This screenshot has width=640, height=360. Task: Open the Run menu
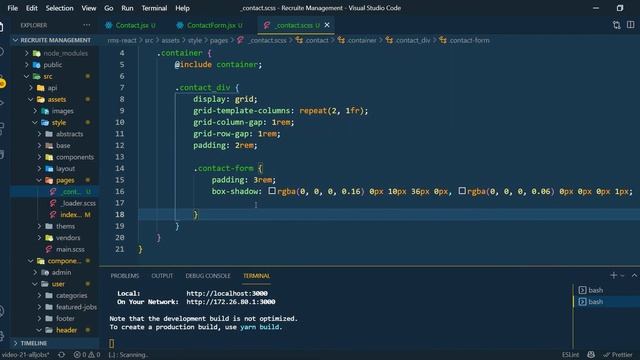click(127, 8)
